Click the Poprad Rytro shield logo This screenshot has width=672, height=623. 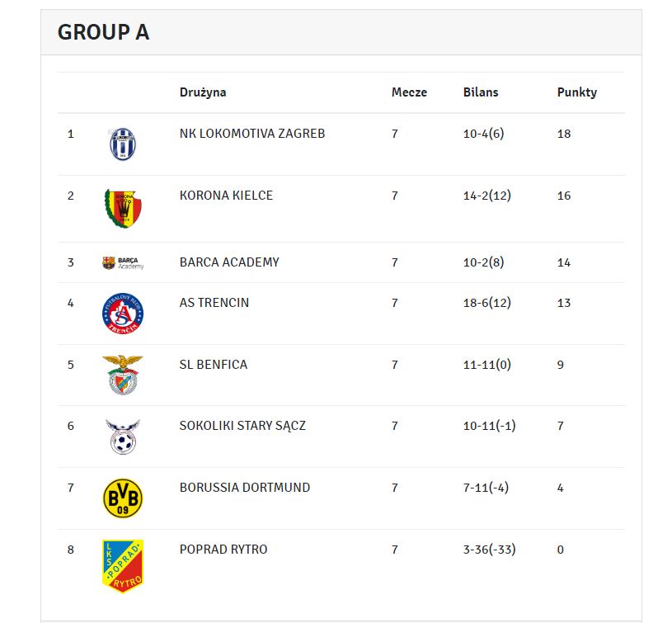[x=123, y=566]
